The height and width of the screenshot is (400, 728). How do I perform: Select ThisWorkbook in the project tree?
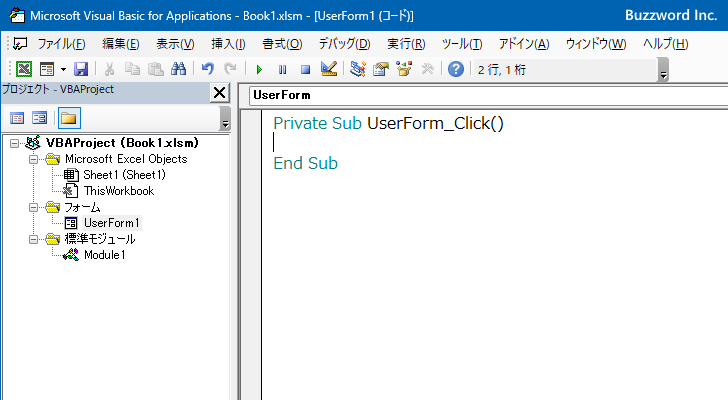(x=118, y=191)
